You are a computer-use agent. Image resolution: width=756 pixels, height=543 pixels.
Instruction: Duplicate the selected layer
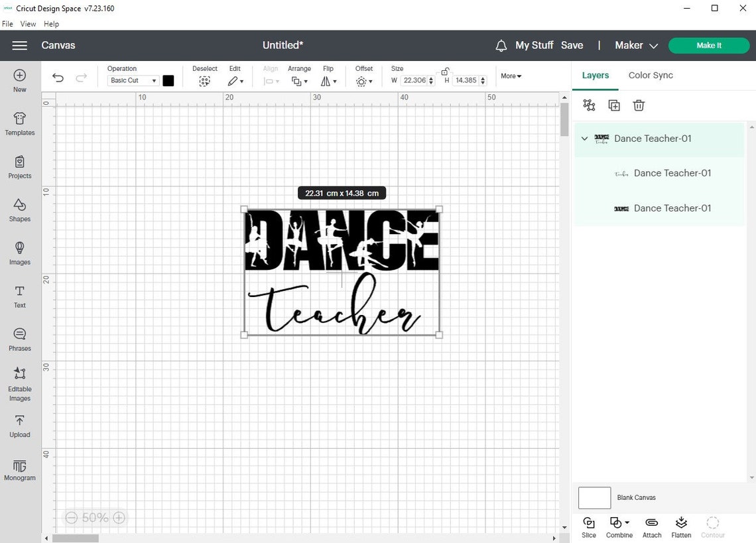[613, 105]
